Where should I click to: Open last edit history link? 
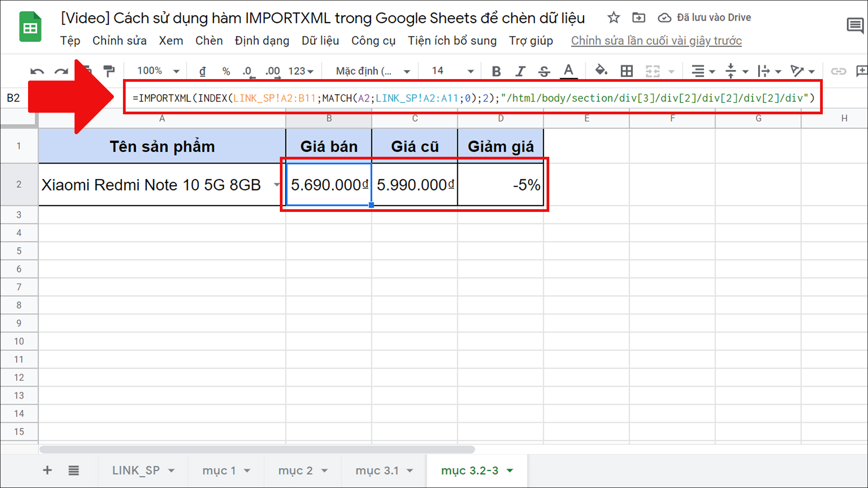(656, 41)
